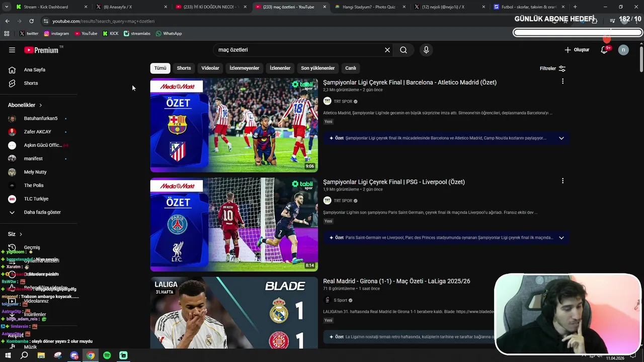The height and width of the screenshot is (362, 644).
Task: Open Chrome from the taskbar
Action: [x=91, y=355]
